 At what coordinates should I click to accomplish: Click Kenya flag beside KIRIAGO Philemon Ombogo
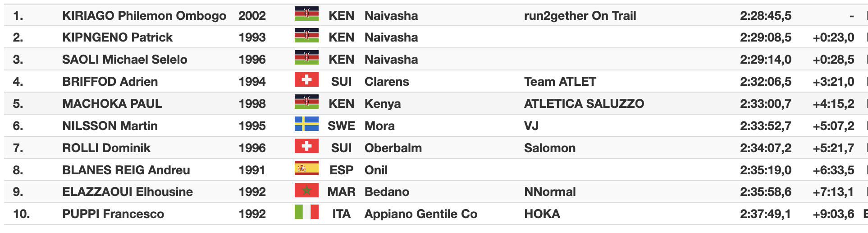[306, 14]
